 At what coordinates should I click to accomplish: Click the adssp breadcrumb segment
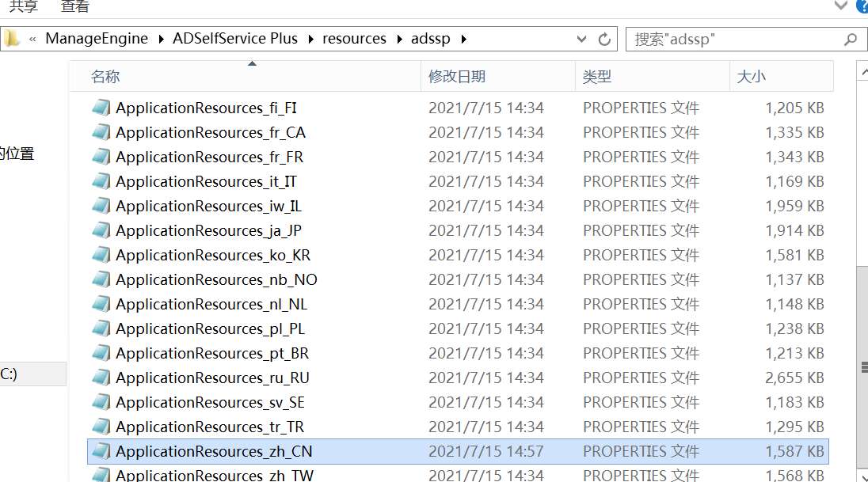click(x=431, y=39)
